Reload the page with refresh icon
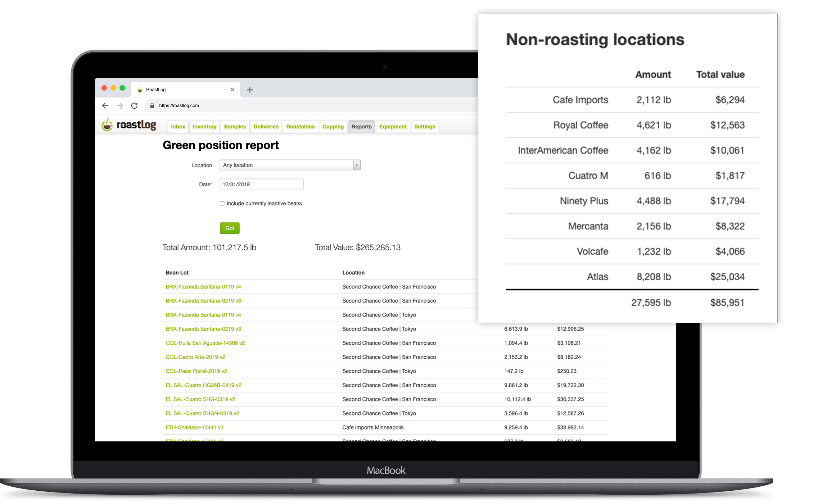Image resolution: width=822 pixels, height=504 pixels. (134, 105)
